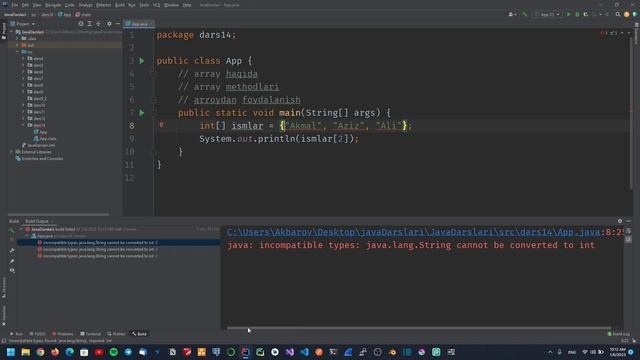This screenshot has width=640, height=360.
Task: Click the pin icon in Build panel sidebar
Action: (12, 261)
